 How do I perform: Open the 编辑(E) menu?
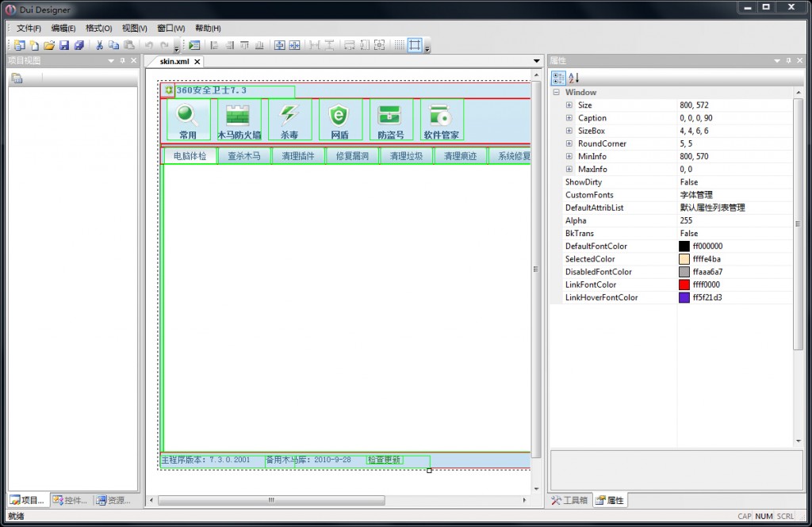63,29
